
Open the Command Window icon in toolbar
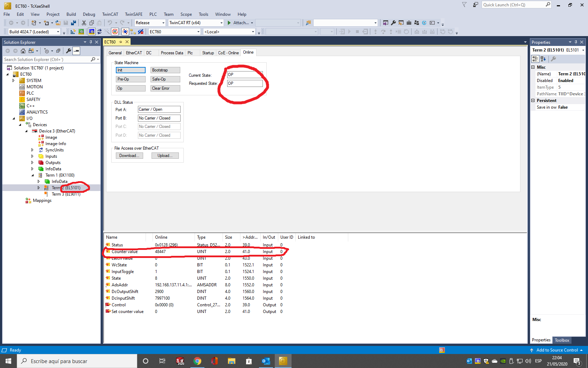tap(433, 23)
